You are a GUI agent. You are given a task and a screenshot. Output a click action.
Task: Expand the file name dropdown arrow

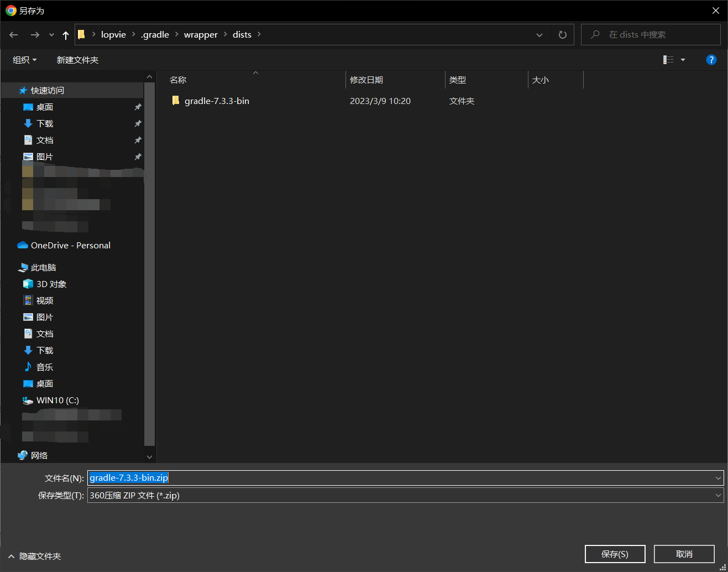[718, 477]
